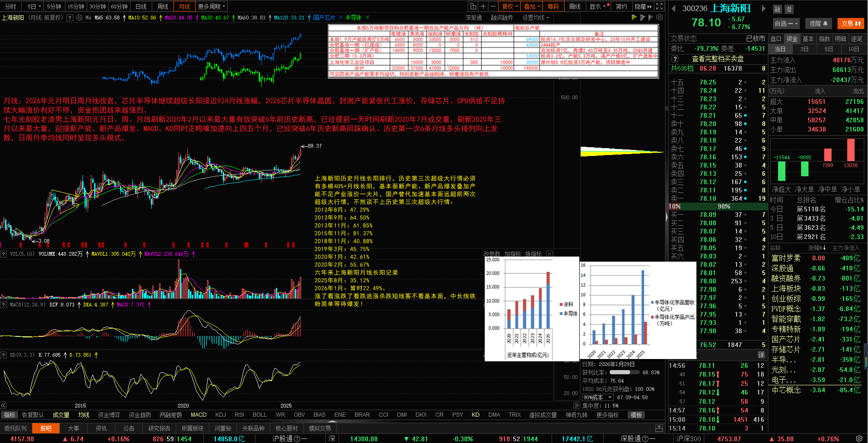Go to next stock arrow
This screenshot has width=868, height=443.
(x=763, y=8)
